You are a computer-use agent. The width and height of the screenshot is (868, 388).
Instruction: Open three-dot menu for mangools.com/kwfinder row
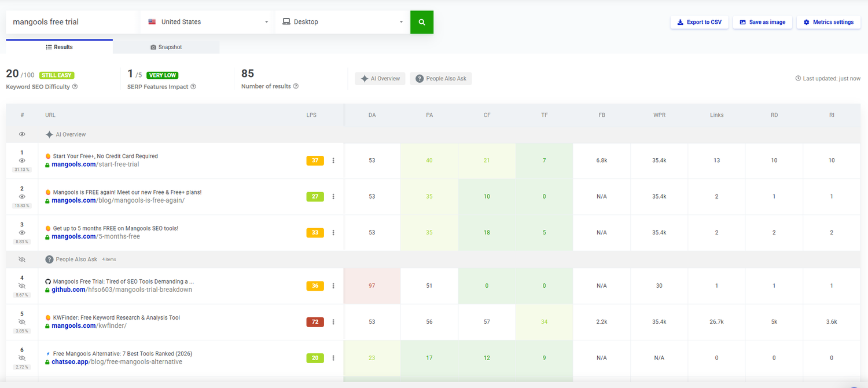coord(333,322)
